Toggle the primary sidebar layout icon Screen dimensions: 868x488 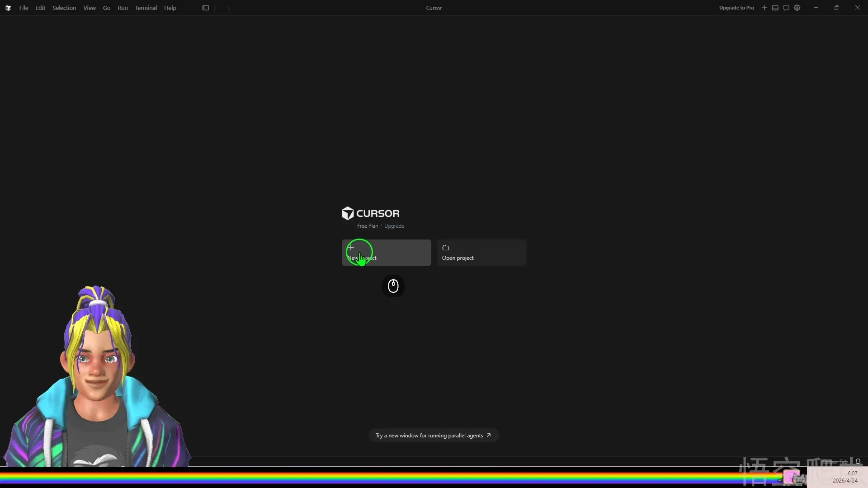click(x=205, y=8)
